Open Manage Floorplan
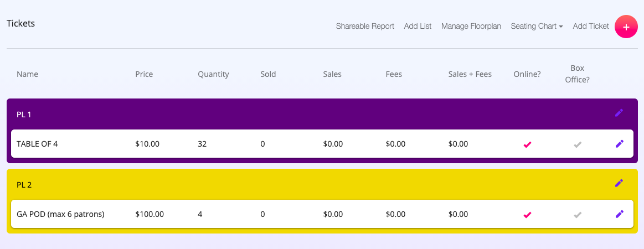Image resolution: width=644 pixels, height=249 pixels. [471, 26]
